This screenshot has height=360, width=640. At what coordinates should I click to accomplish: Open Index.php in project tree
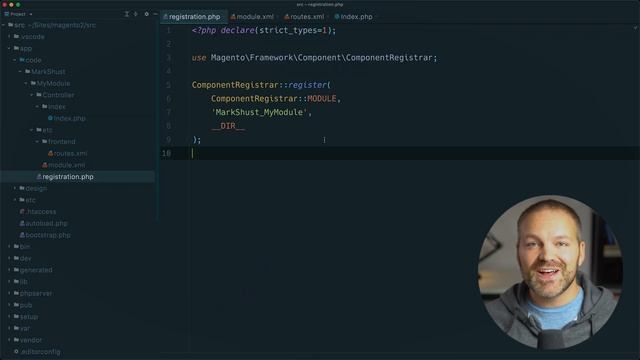tap(67, 118)
